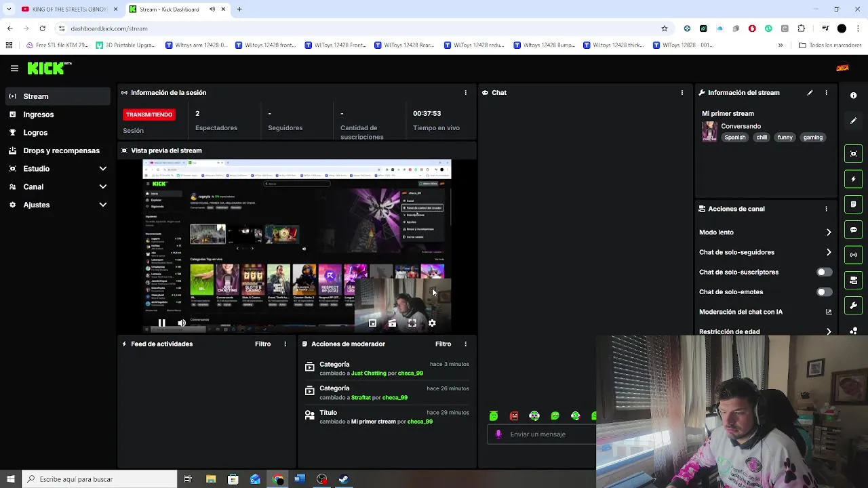Screen dimensions: 868x488
Task: Open Chat de solo-seguidores settings
Action: [x=766, y=252]
